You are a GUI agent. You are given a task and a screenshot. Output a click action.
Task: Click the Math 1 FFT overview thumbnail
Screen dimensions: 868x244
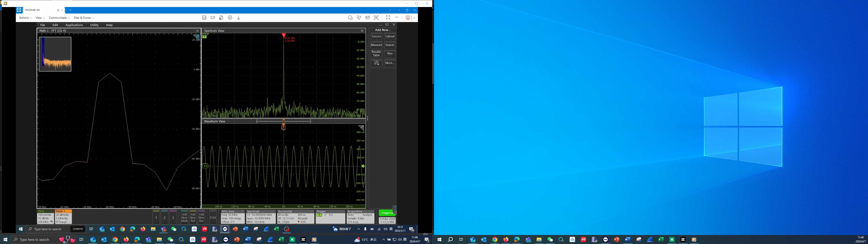55,54
